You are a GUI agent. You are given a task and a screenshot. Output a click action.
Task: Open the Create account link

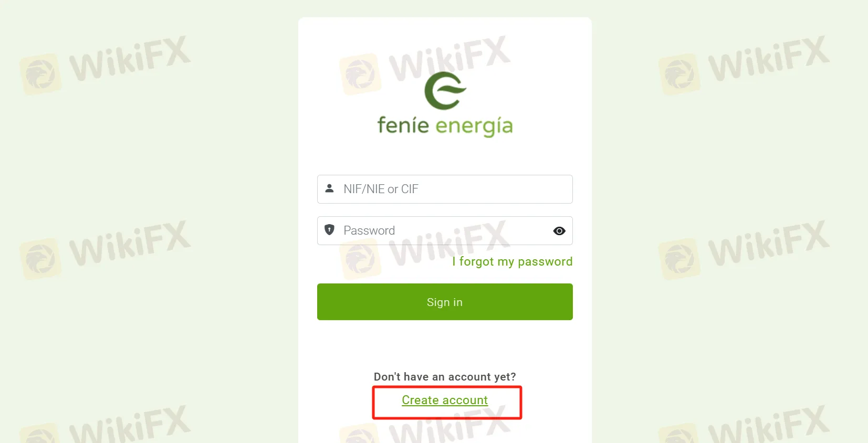click(x=445, y=400)
